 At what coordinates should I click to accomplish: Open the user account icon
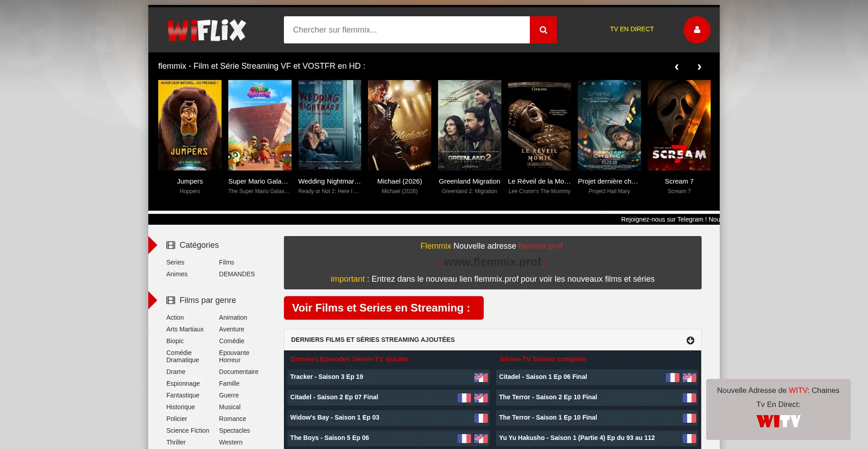click(x=697, y=30)
